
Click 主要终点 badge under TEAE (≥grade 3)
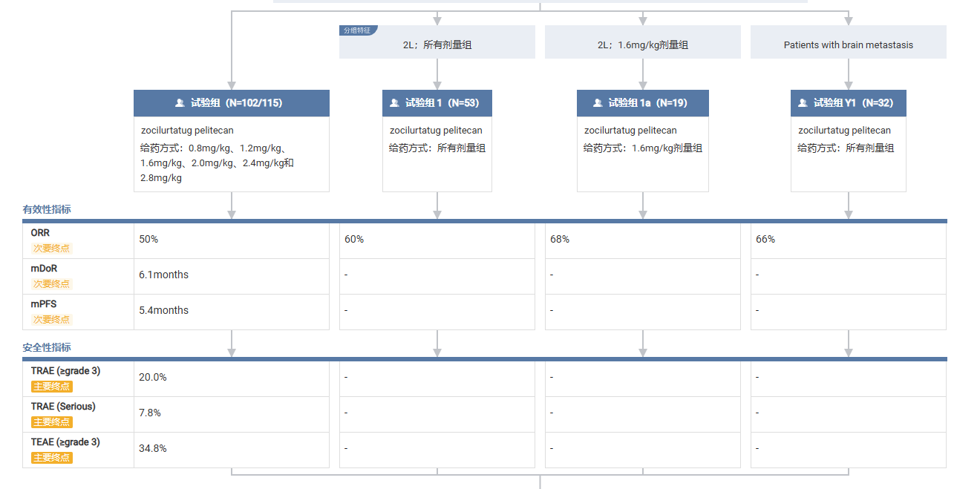51,457
